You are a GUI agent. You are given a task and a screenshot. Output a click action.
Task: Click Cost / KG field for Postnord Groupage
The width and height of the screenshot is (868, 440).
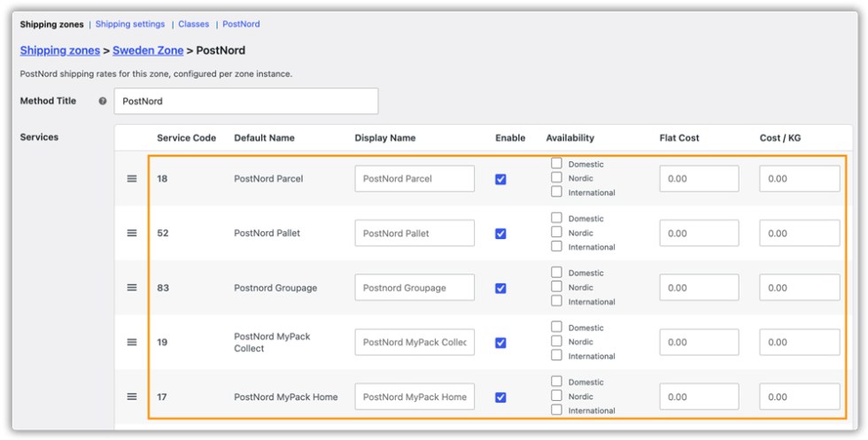click(x=799, y=288)
